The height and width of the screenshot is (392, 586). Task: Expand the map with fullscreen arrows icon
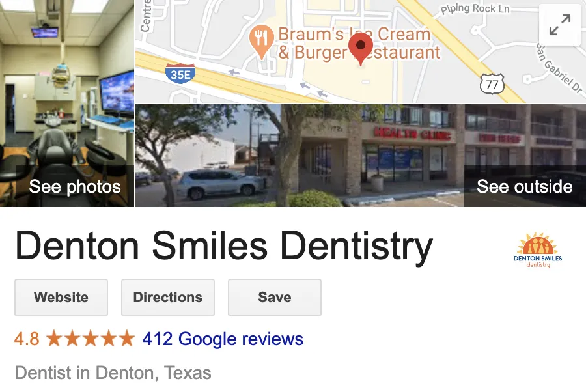pyautogui.click(x=560, y=25)
